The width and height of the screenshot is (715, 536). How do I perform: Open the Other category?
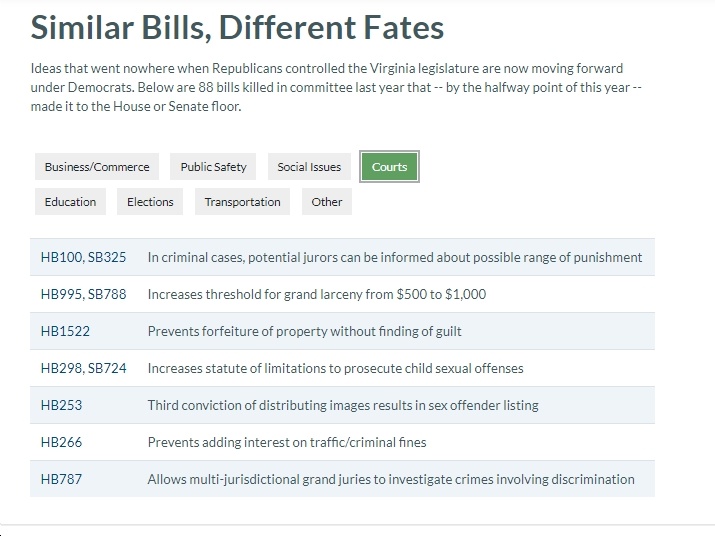[326, 202]
